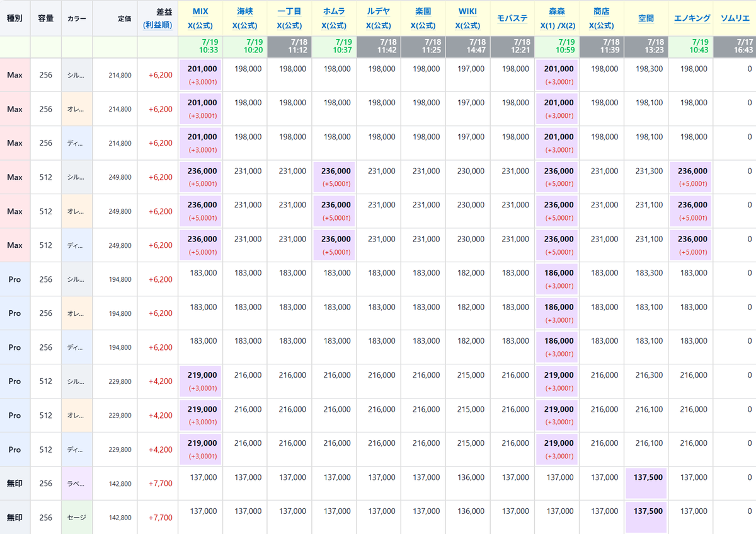Open the X(公式) link under 一丁目
Screen dimensions: 756x534
[290, 26]
